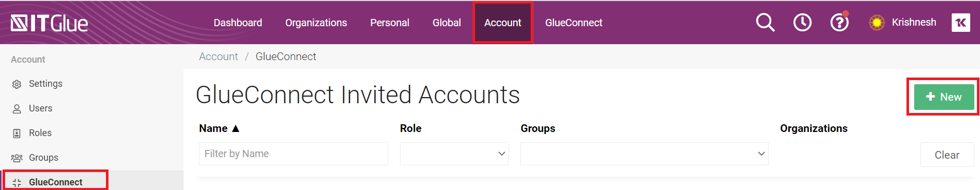Image resolution: width=980 pixels, height=190 pixels.
Task: Open the Organizations menu
Action: coord(316,23)
